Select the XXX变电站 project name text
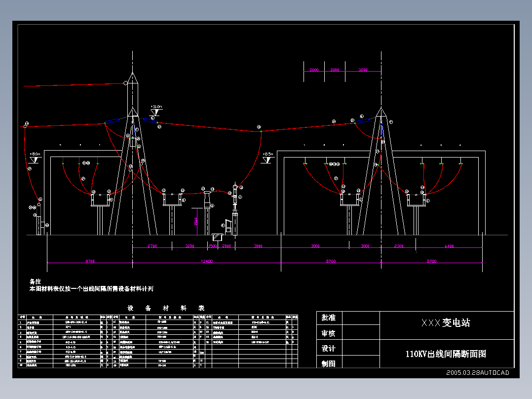The height and width of the screenshot is (399, 532). 446,322
